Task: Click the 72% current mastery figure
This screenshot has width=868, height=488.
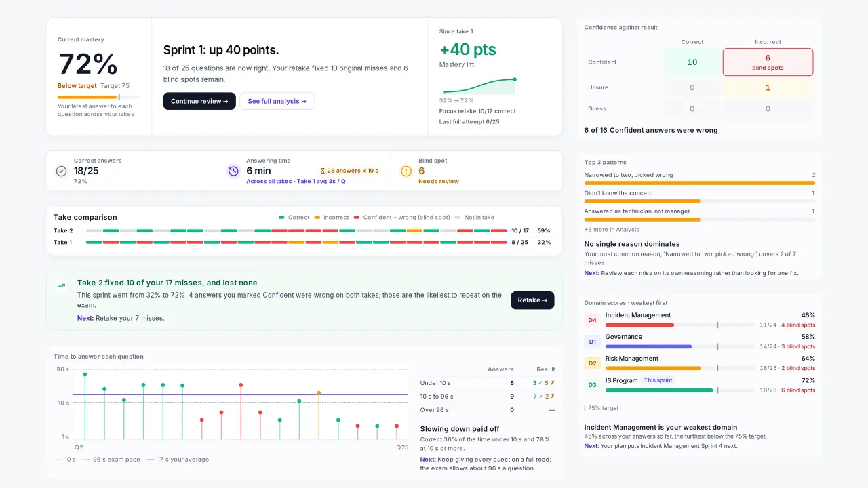Action: point(88,64)
